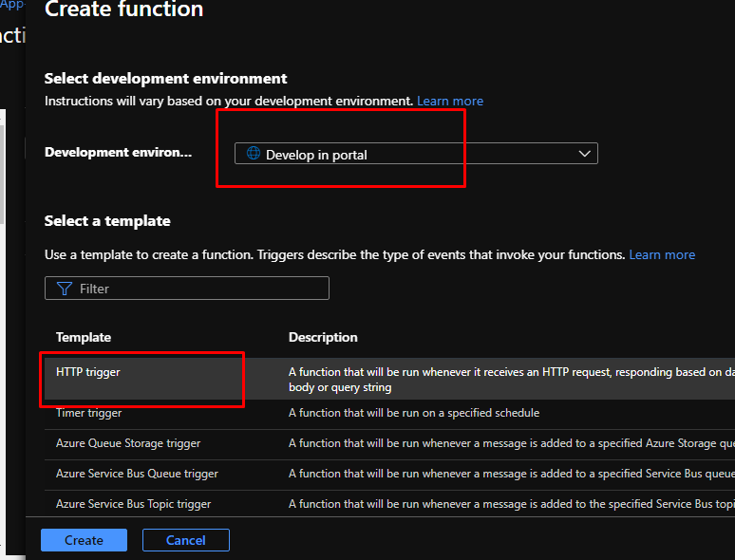This screenshot has height=560, width=735.
Task: Expand the development environment chevron arrow
Action: click(x=584, y=154)
